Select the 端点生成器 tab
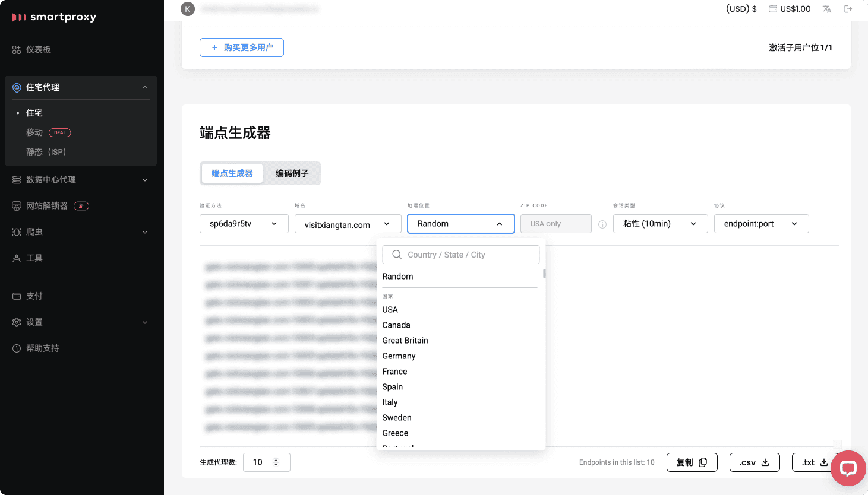This screenshot has width=868, height=495. pos(232,173)
